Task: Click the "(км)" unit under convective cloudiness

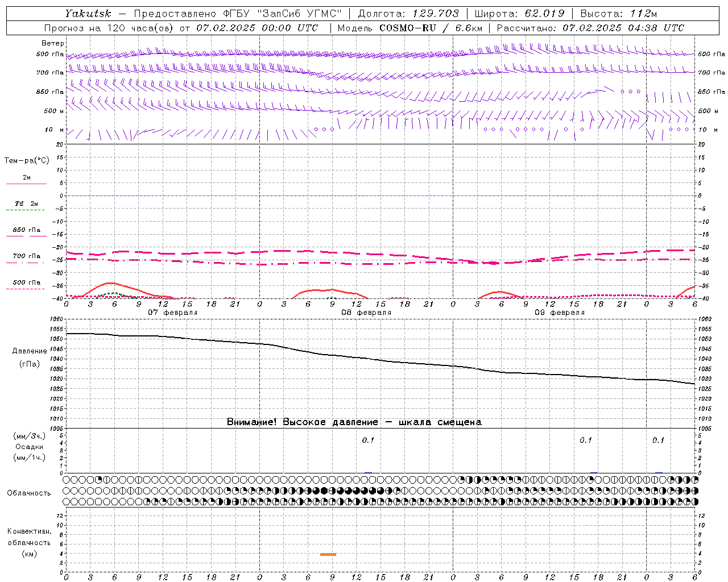Action: (29, 554)
